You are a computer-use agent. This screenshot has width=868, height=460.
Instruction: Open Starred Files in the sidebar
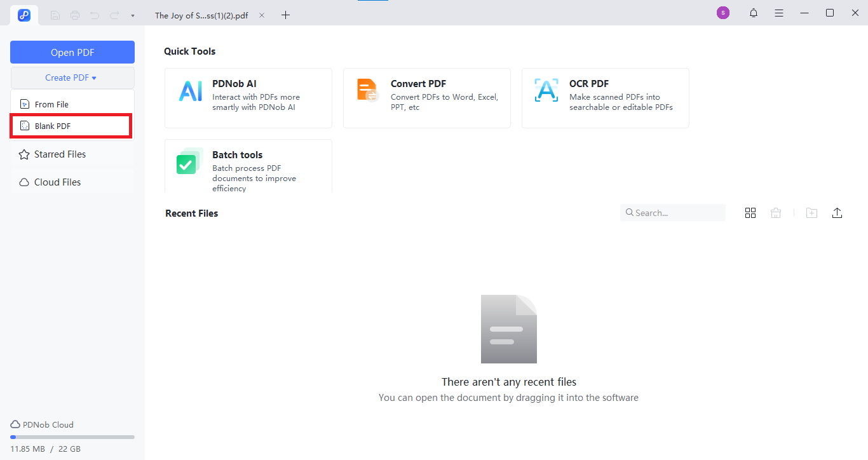pyautogui.click(x=59, y=154)
